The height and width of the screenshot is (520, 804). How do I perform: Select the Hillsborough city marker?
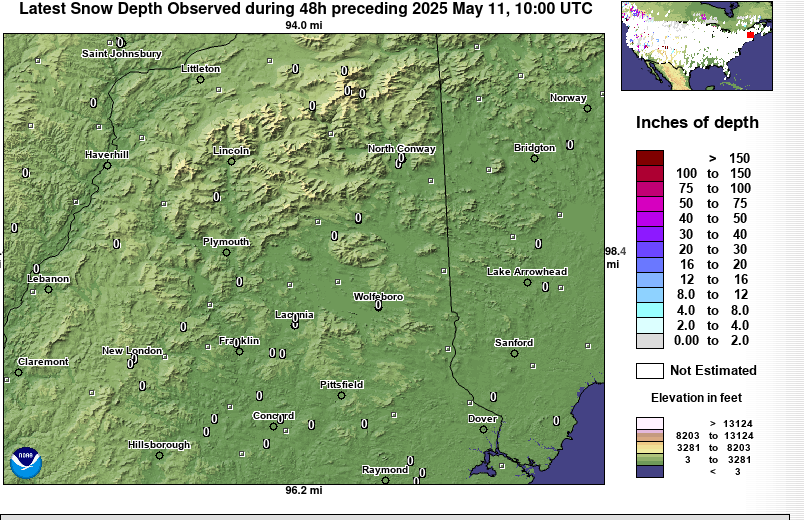pos(159,455)
